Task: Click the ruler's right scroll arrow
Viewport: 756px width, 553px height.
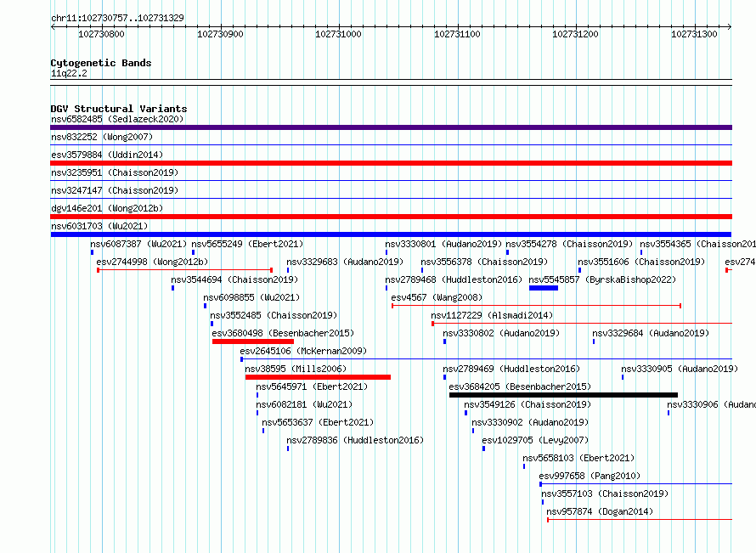Action: (730, 27)
